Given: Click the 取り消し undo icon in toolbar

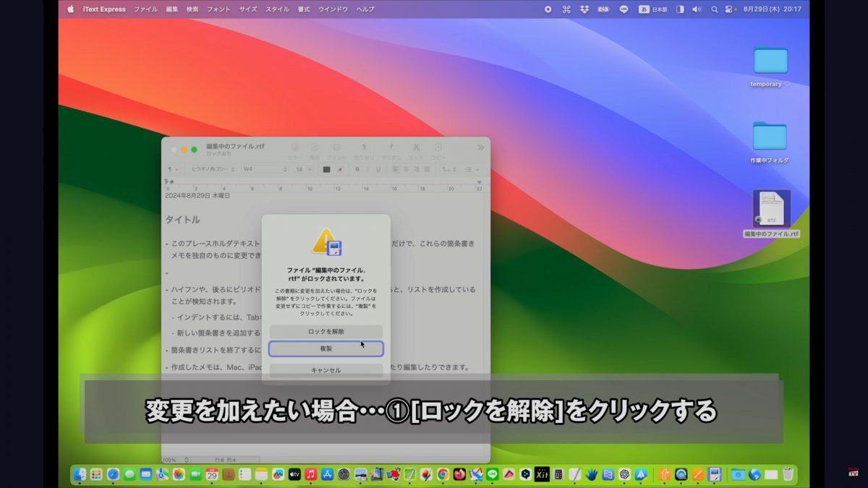Looking at the screenshot, I should [x=364, y=151].
